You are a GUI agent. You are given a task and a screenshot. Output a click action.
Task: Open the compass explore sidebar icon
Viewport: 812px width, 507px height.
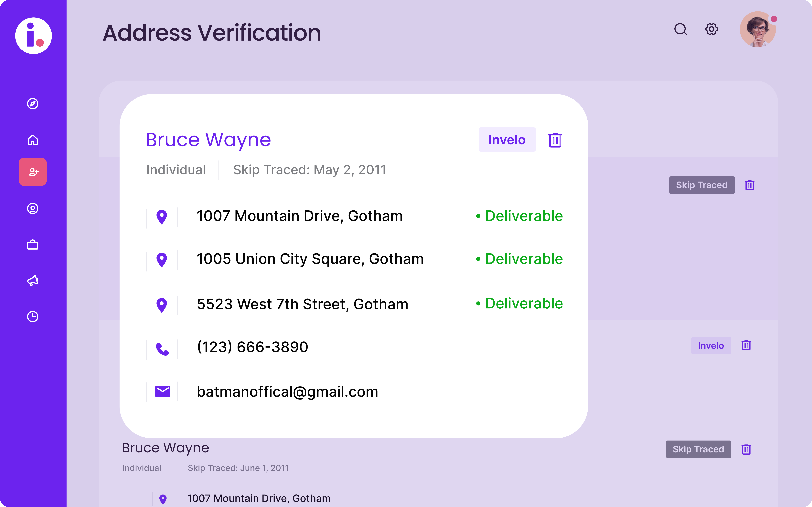pyautogui.click(x=33, y=104)
